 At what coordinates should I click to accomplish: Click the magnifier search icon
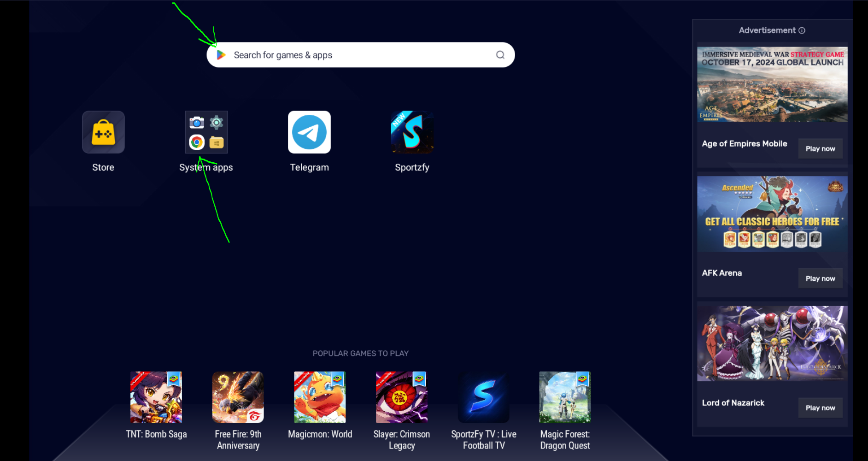[500, 55]
